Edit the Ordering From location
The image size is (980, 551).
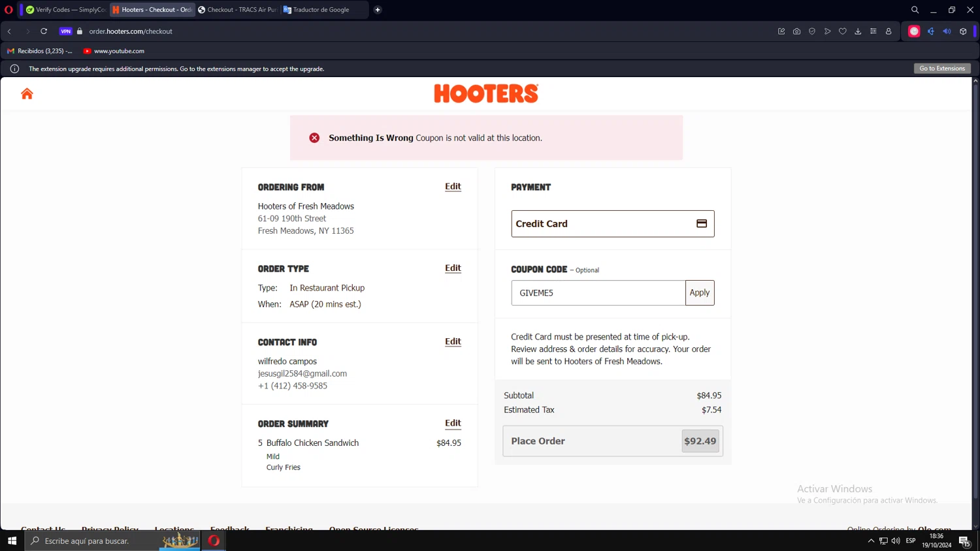[x=453, y=187]
